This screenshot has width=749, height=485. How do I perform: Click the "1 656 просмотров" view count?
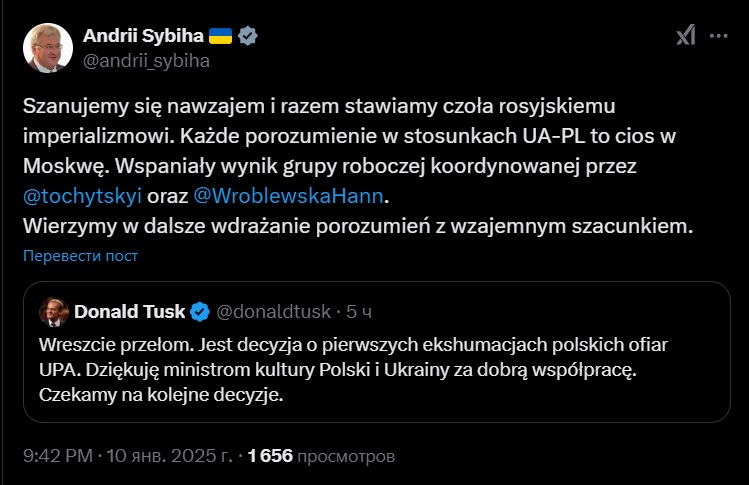(x=320, y=456)
